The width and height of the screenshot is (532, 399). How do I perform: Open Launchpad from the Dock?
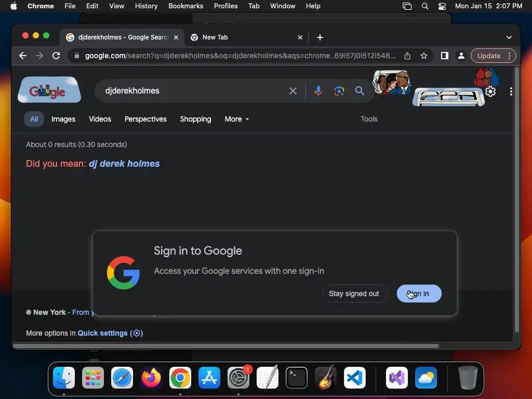pyautogui.click(x=93, y=378)
